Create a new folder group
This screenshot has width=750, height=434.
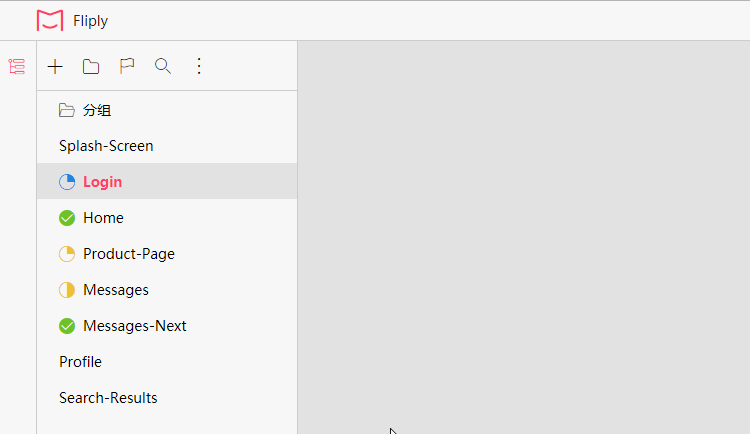[x=91, y=66]
